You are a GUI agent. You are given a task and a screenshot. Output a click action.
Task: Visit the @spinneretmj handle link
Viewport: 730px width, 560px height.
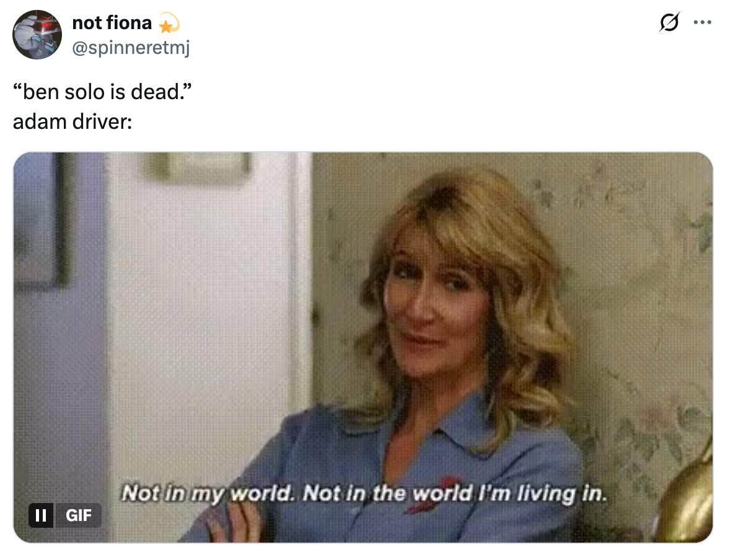click(x=131, y=48)
